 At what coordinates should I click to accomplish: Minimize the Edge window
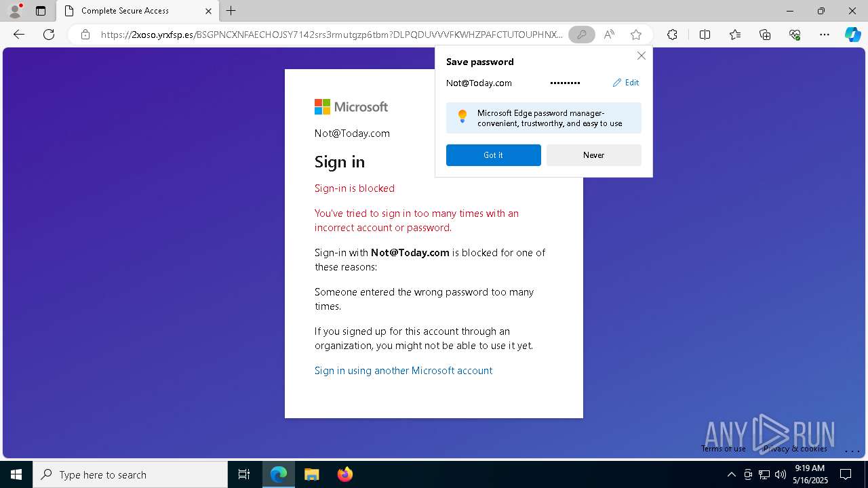click(790, 11)
